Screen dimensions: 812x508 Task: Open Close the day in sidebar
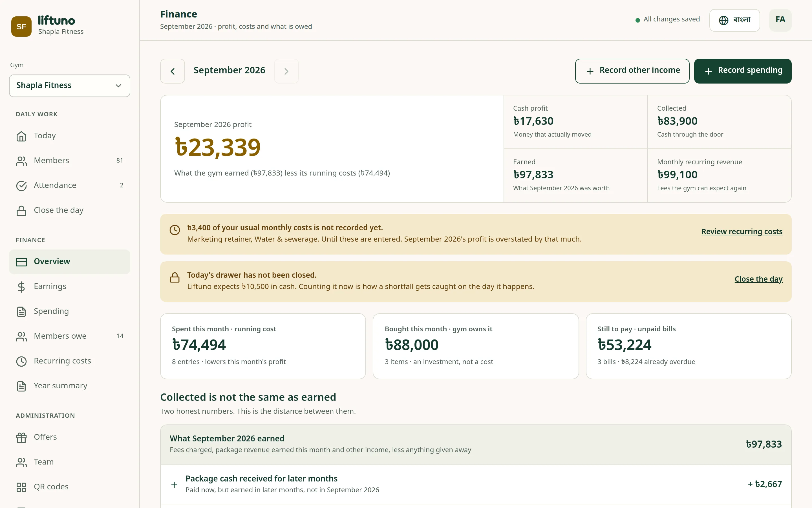pos(69,211)
